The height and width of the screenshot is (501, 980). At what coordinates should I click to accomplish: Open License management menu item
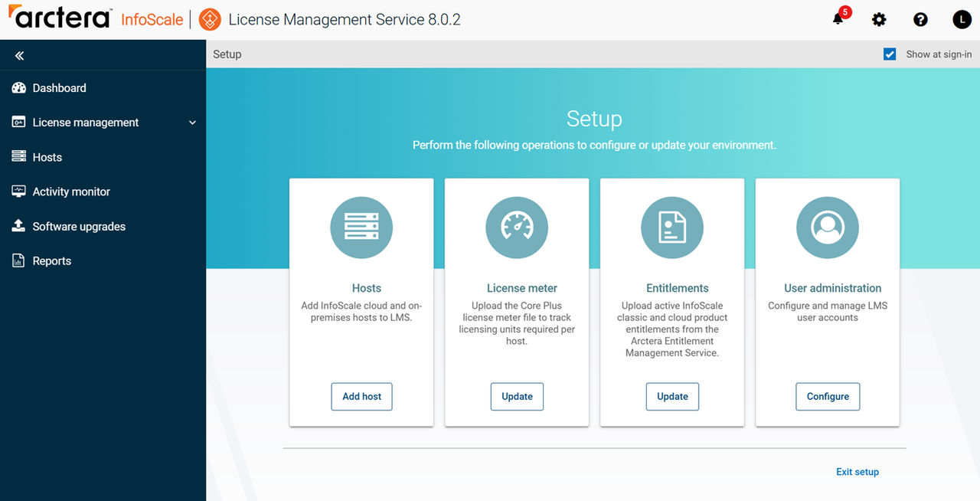point(86,123)
